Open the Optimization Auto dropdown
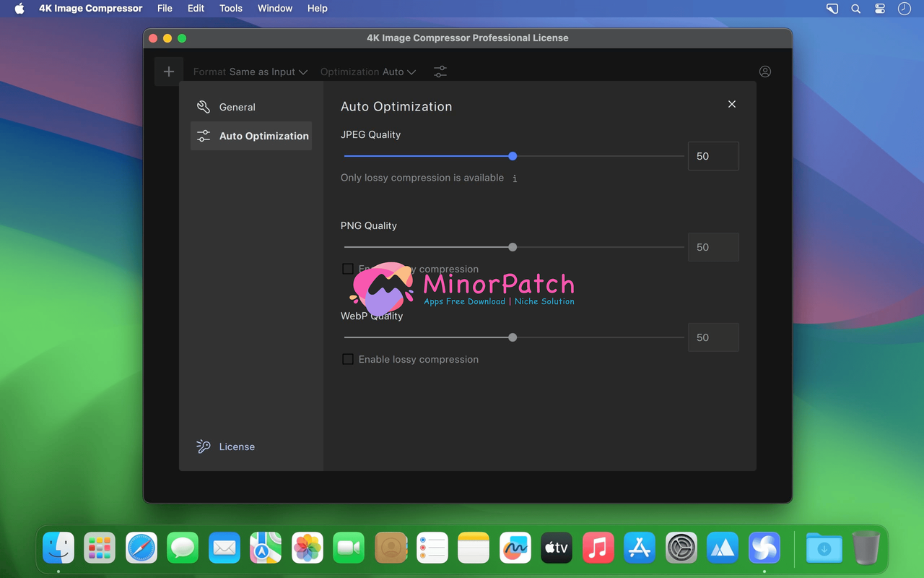Image resolution: width=924 pixels, height=578 pixels. point(368,72)
